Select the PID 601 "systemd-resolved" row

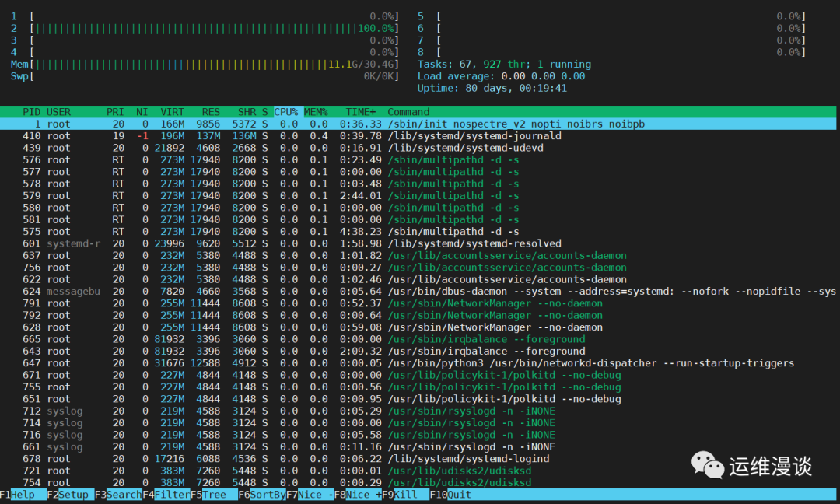pyautogui.click(x=418, y=243)
